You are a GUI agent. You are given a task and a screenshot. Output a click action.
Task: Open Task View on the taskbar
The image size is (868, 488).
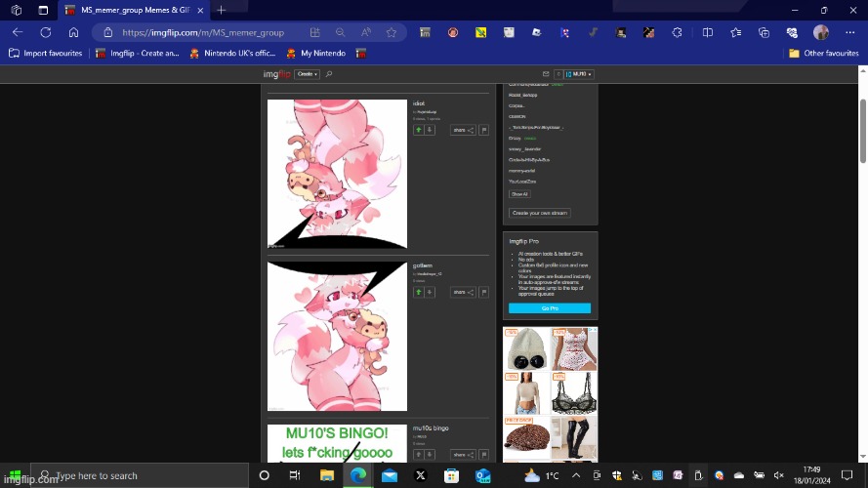coord(295,475)
